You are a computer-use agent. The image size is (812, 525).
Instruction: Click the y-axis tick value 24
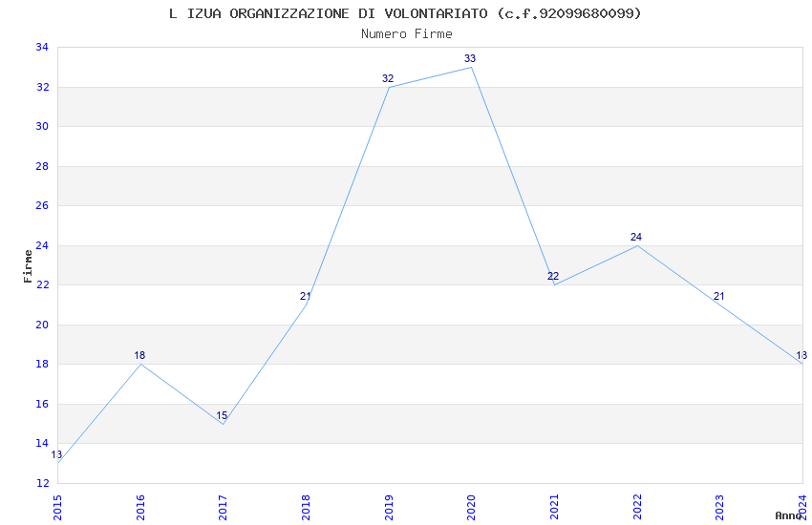[42, 245]
